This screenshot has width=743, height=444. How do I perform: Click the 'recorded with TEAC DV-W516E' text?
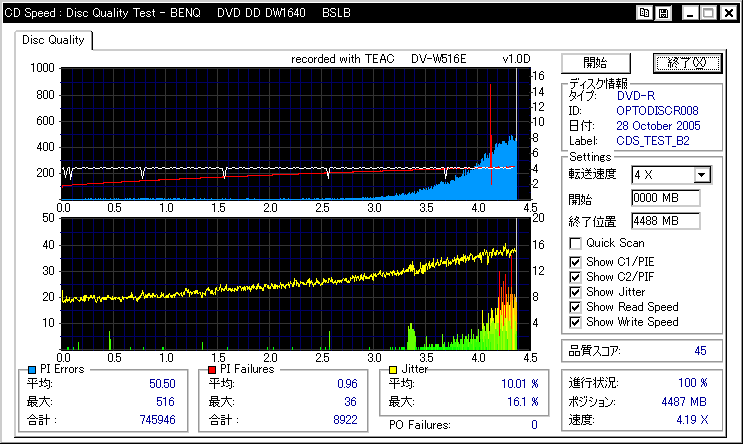click(x=379, y=59)
